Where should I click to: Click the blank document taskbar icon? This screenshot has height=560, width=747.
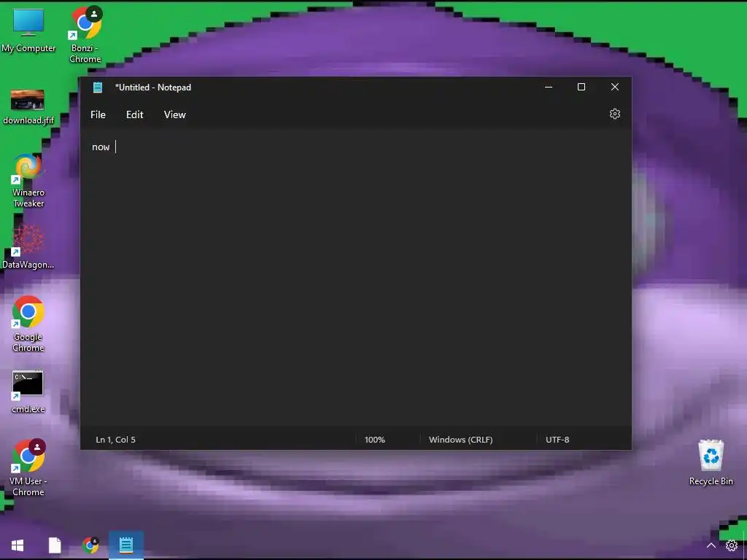(x=55, y=545)
